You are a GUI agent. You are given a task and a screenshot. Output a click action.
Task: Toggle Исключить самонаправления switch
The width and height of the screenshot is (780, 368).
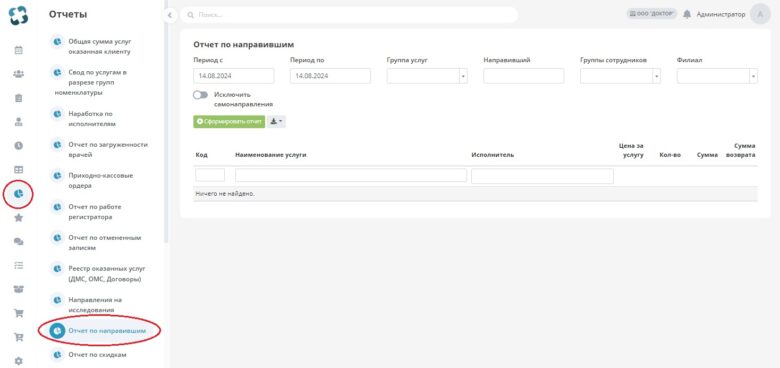[200, 94]
